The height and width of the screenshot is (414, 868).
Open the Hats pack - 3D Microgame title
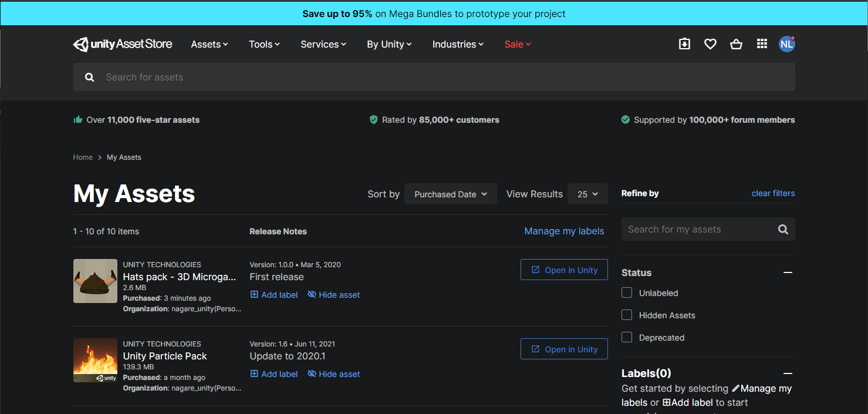180,277
